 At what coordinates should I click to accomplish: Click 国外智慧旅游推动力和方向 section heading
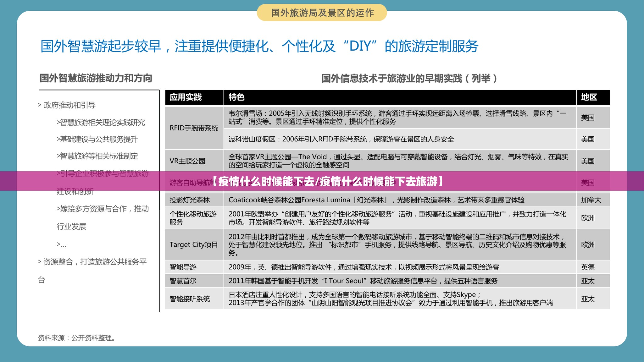point(96,78)
